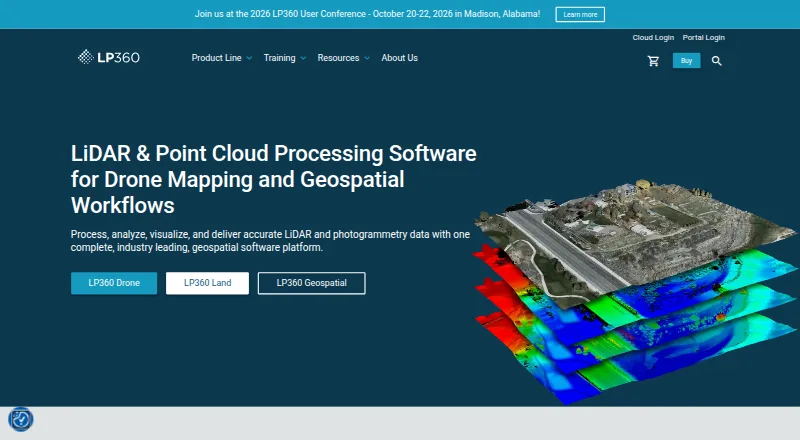Open the accessibility widget icon

21,420
